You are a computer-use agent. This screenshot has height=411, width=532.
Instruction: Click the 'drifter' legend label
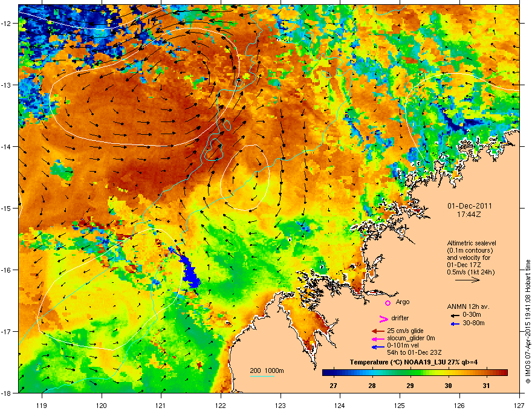point(400,318)
